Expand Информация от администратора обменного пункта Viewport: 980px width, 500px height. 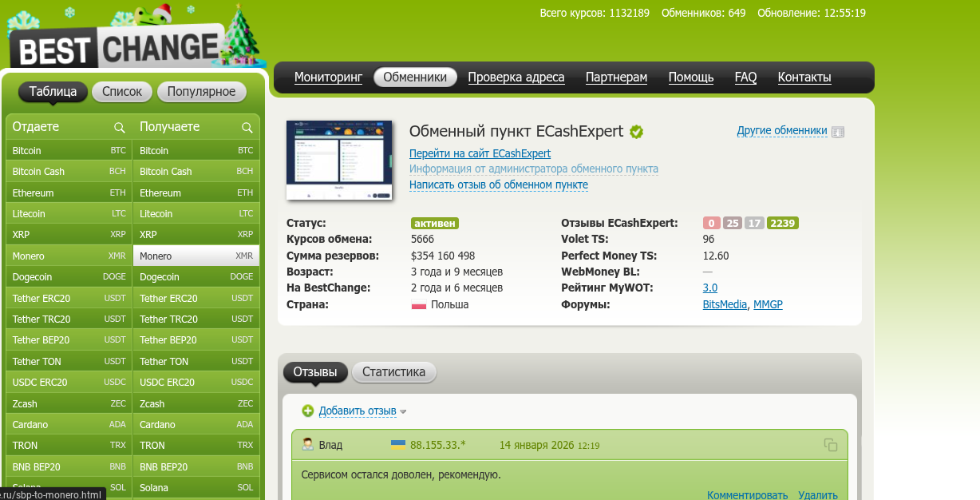(533, 169)
